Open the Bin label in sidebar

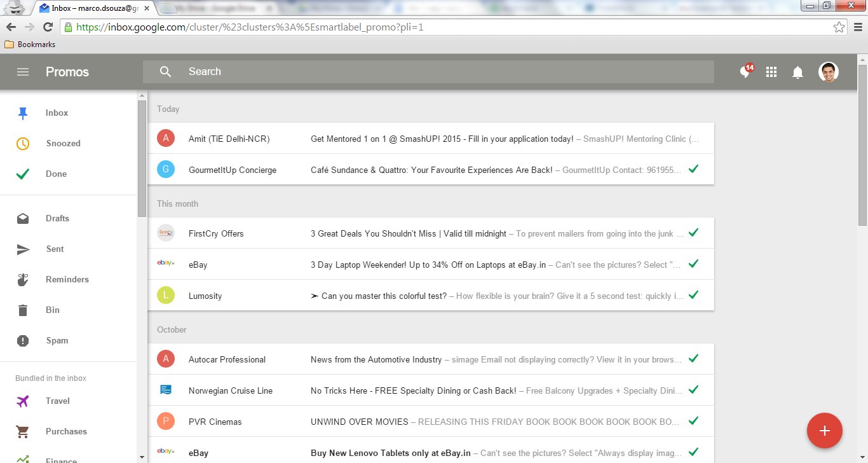(x=53, y=310)
